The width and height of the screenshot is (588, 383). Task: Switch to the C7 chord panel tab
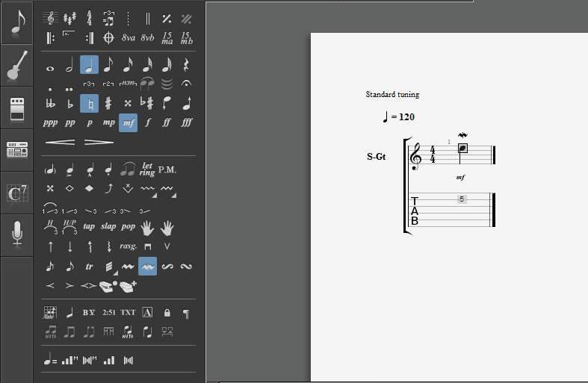[x=16, y=193]
